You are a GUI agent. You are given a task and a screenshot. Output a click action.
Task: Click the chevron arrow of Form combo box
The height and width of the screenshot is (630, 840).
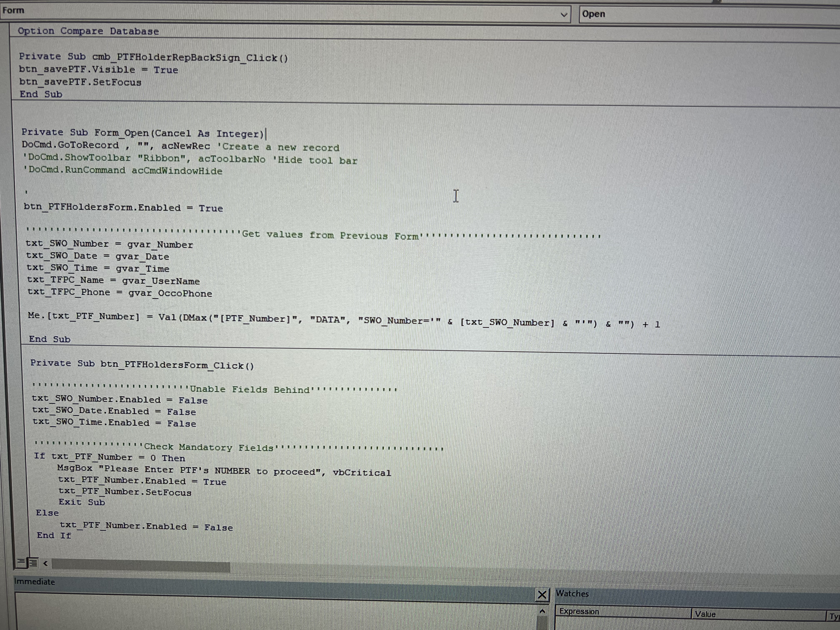pyautogui.click(x=564, y=15)
